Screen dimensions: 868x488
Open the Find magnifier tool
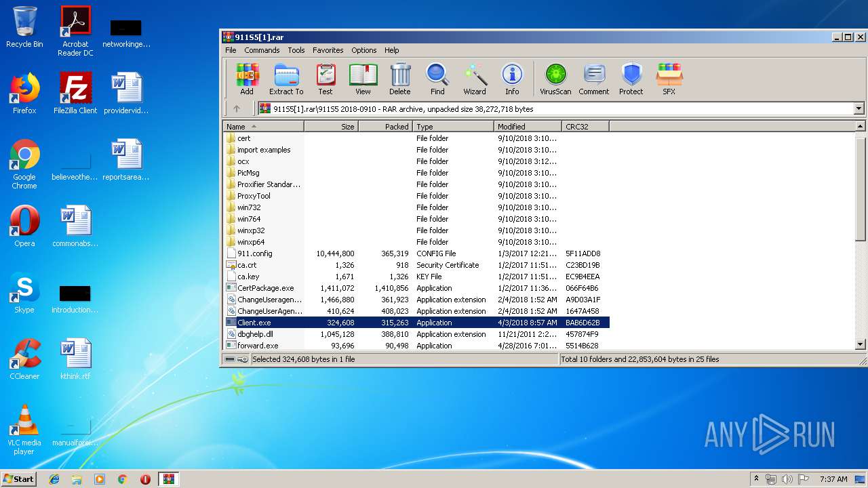[x=437, y=79]
